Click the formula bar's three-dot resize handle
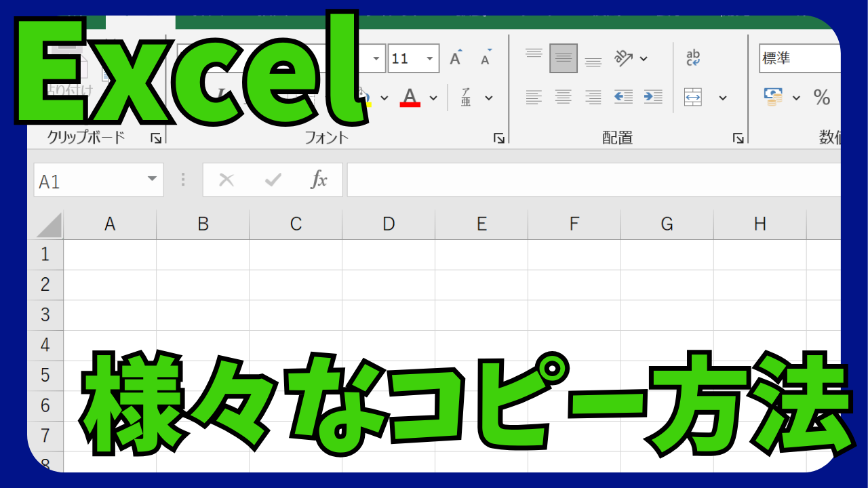The height and width of the screenshot is (488, 868). 183,180
